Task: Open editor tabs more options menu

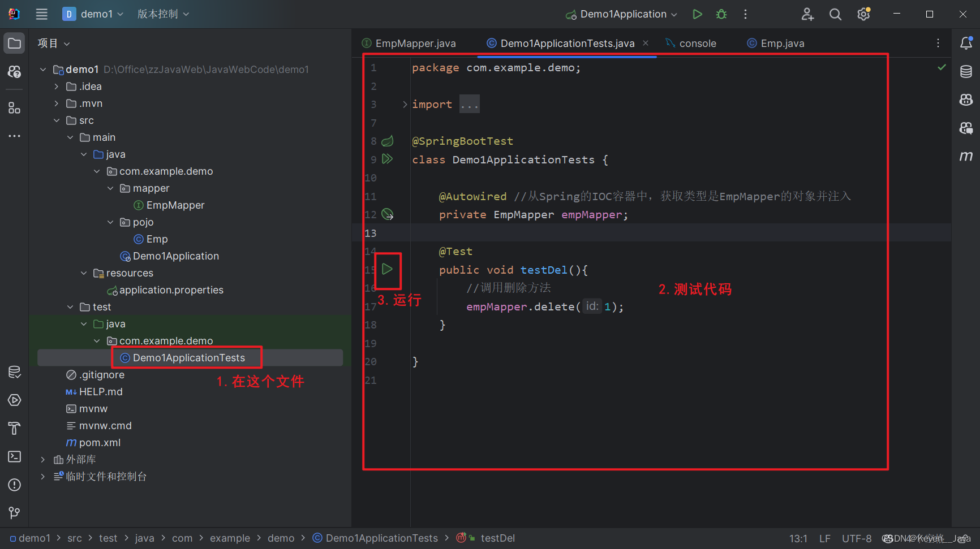Action: click(938, 43)
